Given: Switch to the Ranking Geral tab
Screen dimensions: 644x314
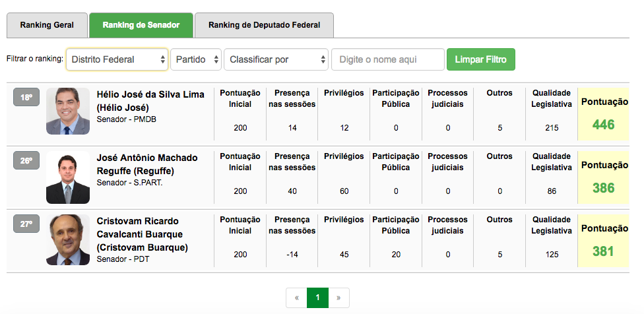Looking at the screenshot, I should (x=46, y=26).
